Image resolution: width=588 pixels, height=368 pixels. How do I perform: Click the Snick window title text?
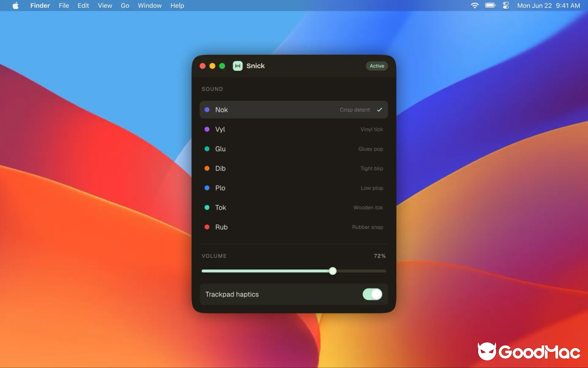tap(255, 66)
